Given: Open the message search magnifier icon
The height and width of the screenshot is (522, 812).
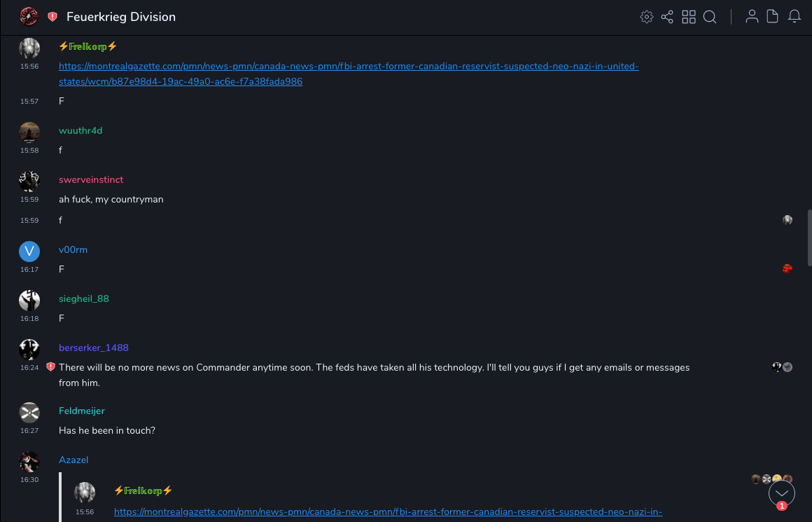Looking at the screenshot, I should (x=710, y=17).
